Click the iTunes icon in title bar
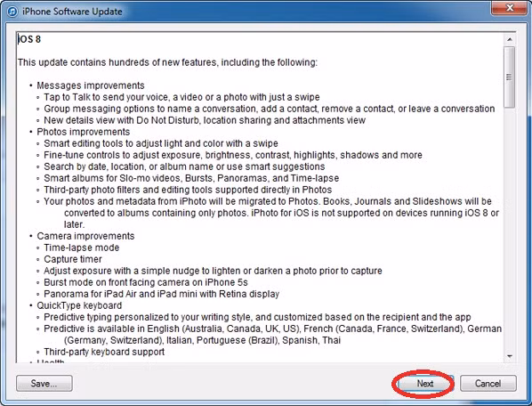This screenshot has height=406, width=532. [x=12, y=12]
